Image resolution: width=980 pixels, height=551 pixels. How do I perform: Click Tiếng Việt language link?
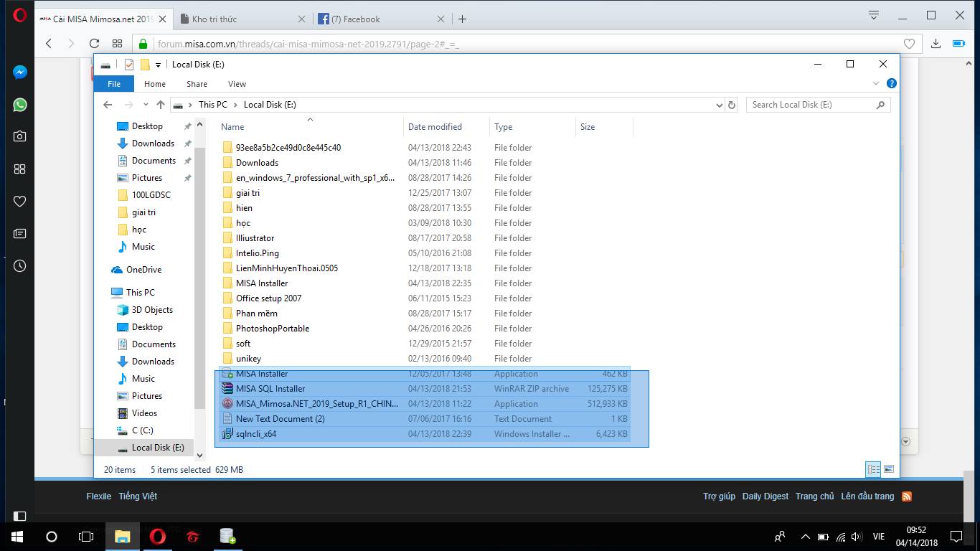[138, 496]
